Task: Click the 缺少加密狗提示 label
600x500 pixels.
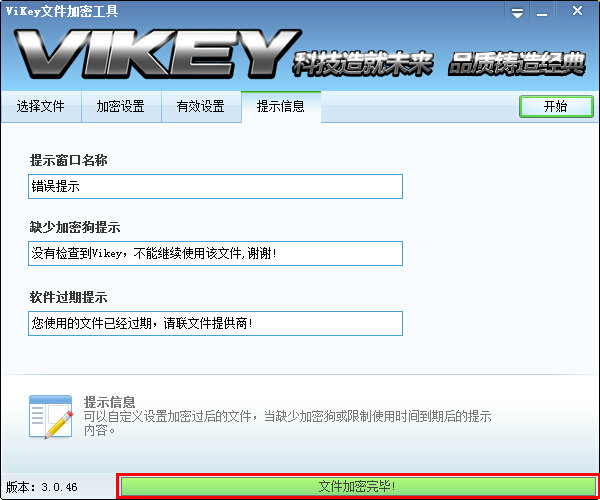Action: click(x=75, y=227)
